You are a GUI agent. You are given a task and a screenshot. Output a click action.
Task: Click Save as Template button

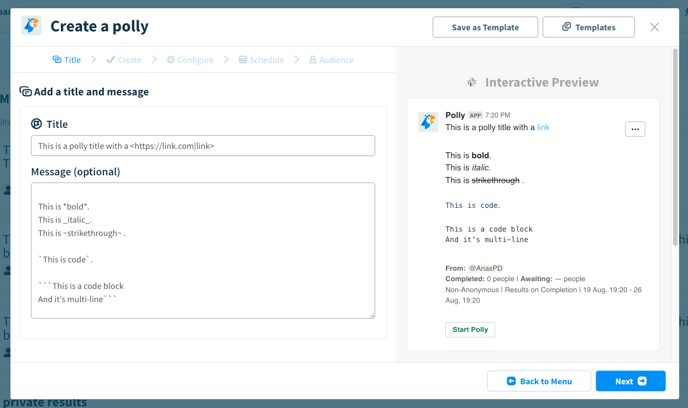pos(485,27)
